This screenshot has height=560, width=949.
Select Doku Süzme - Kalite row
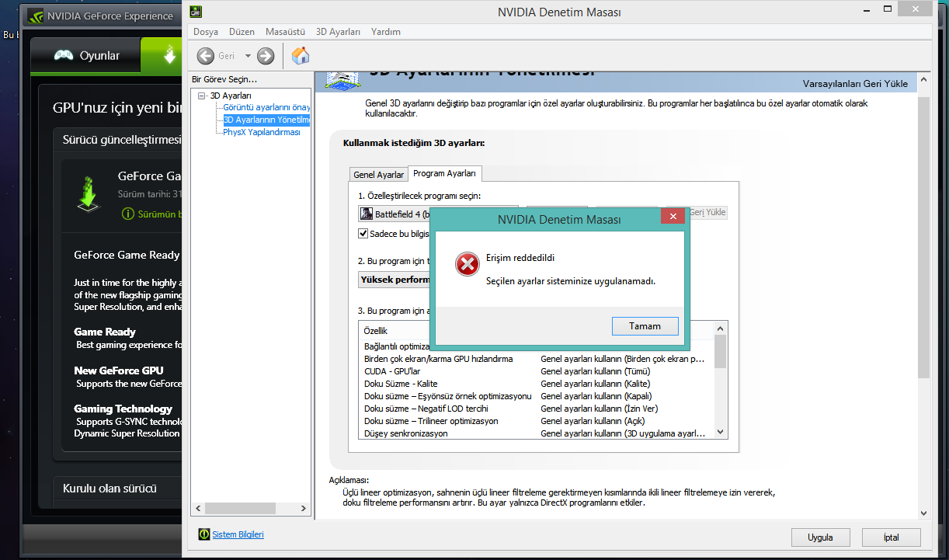click(x=535, y=384)
